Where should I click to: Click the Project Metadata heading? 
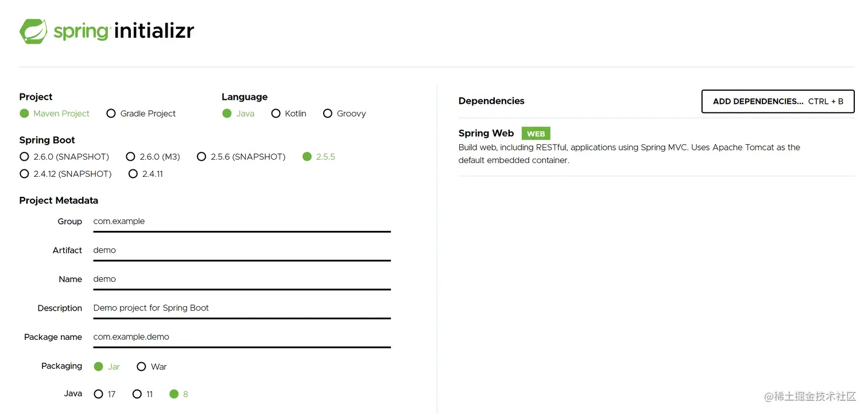[59, 200]
